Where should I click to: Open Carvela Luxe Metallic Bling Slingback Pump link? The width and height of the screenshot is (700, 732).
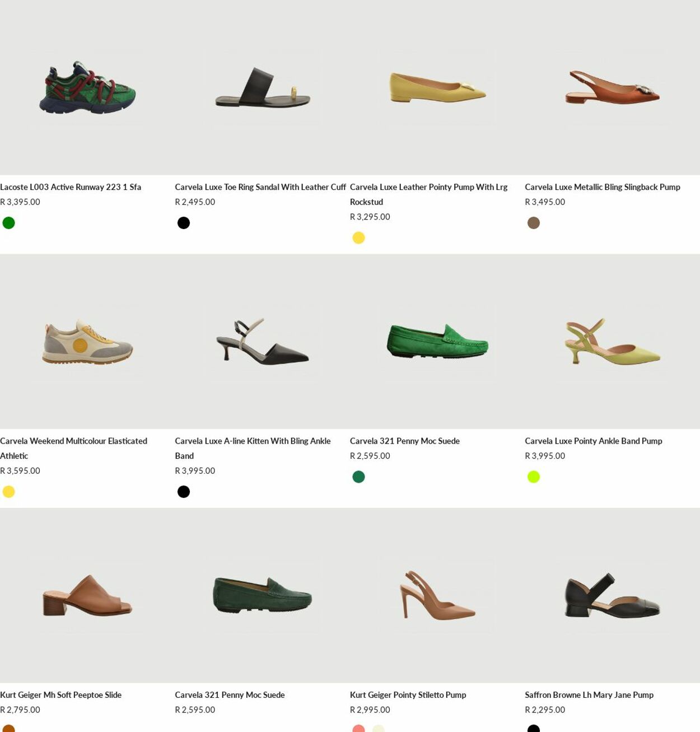pyautogui.click(x=603, y=187)
